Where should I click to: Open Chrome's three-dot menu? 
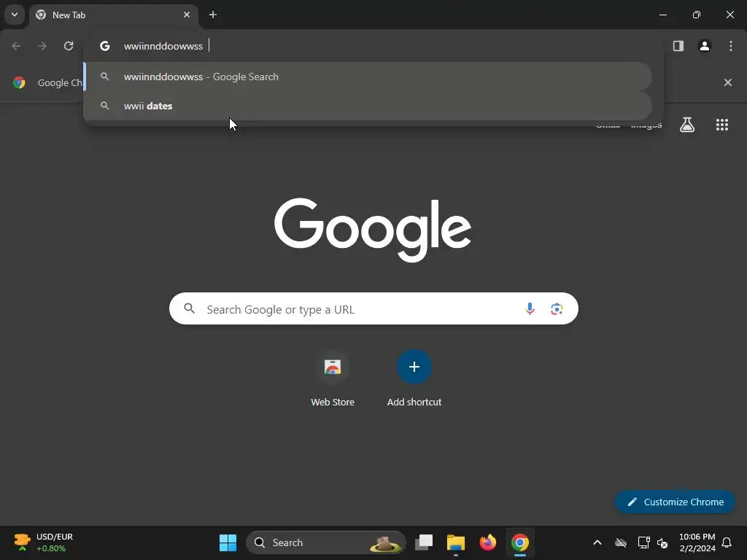(x=731, y=46)
